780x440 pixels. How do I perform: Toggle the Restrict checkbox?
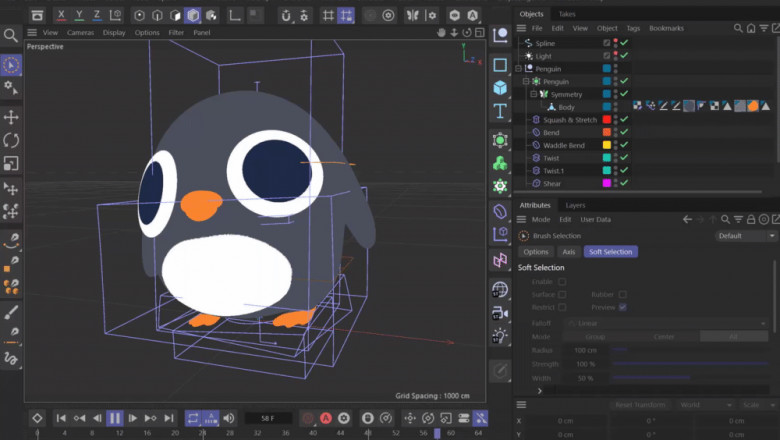pos(562,307)
